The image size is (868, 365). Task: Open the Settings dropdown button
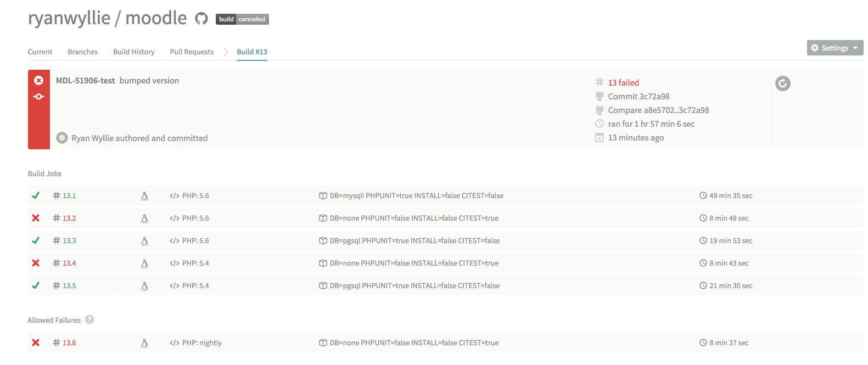(x=835, y=48)
